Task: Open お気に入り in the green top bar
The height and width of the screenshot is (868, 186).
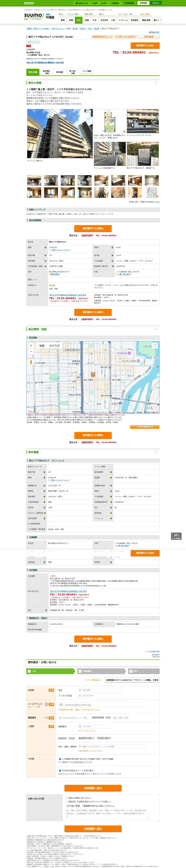Action: [82, 3]
